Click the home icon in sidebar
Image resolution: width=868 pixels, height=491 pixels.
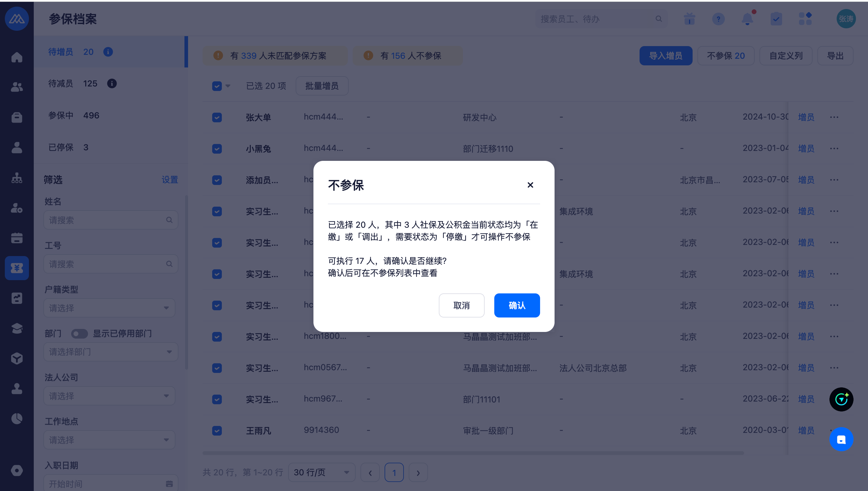17,57
